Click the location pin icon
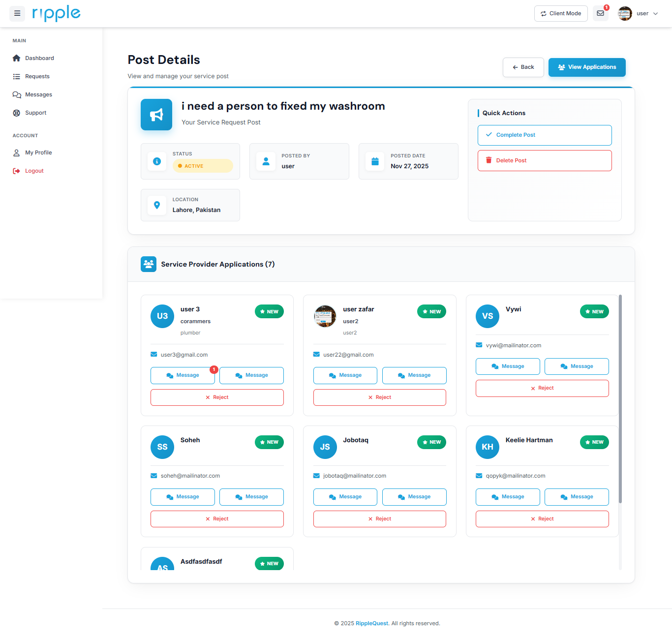 (x=157, y=205)
